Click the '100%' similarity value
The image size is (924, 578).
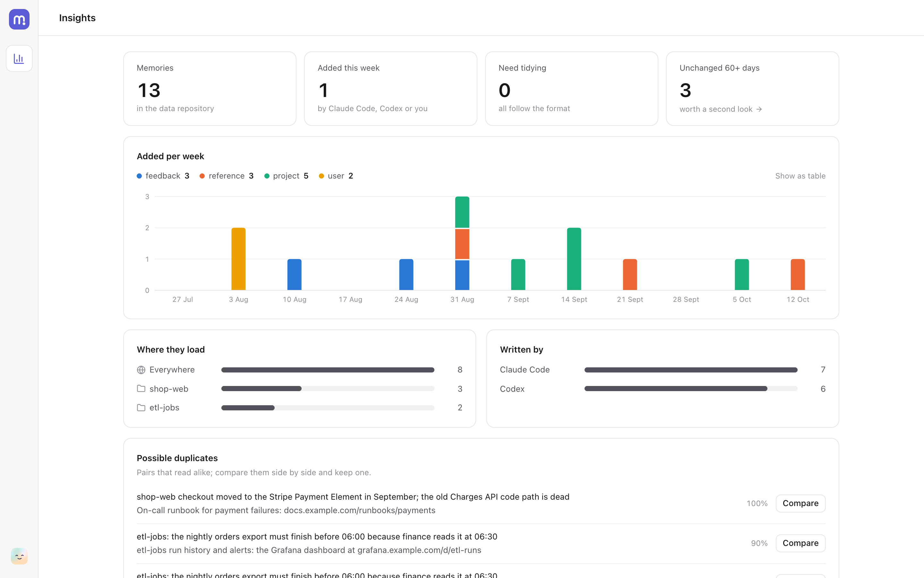click(757, 504)
